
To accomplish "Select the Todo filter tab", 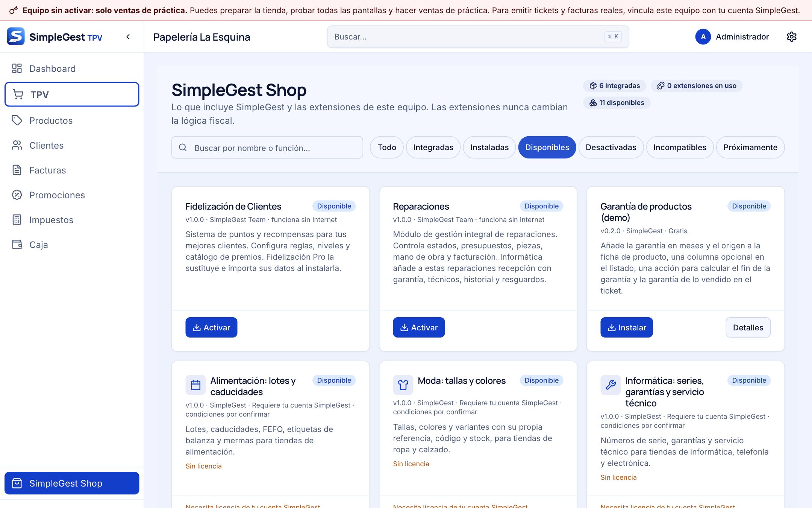I will click(x=387, y=148).
